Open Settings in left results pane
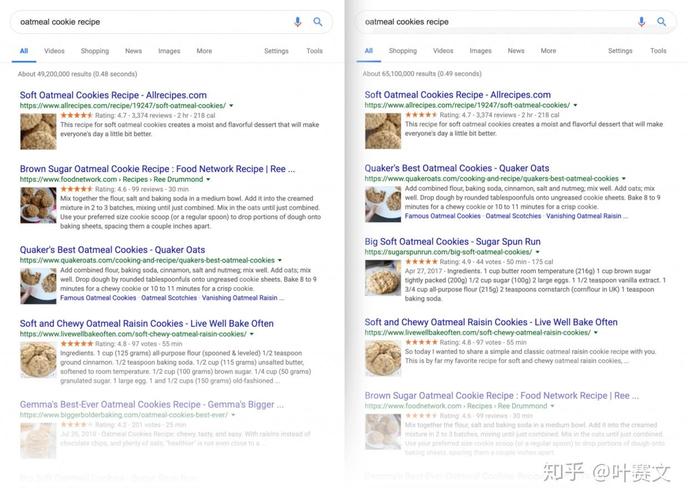 tap(276, 50)
